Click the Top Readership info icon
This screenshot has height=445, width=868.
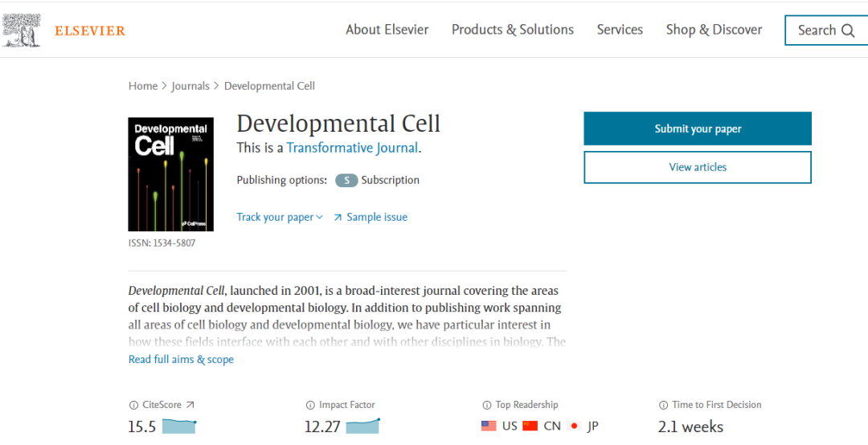point(487,406)
